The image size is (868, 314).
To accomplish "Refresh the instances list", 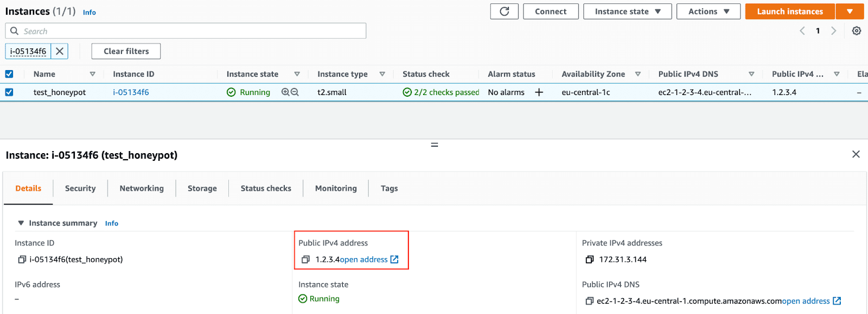I will [x=505, y=11].
